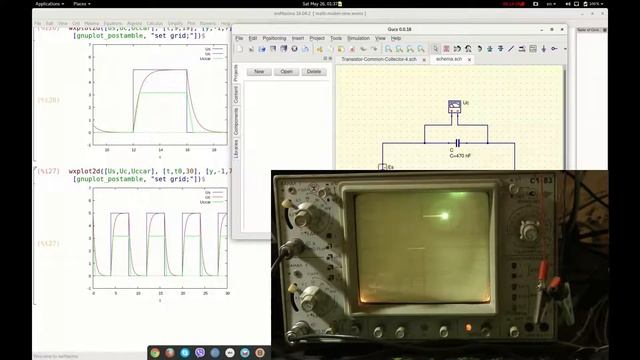The height and width of the screenshot is (360, 640).
Task: Select the Wire drawing tool in Qucs
Action: [x=511, y=49]
